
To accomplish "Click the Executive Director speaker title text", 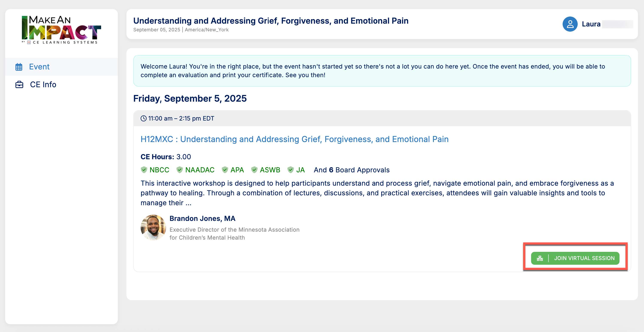I will 234,234.
